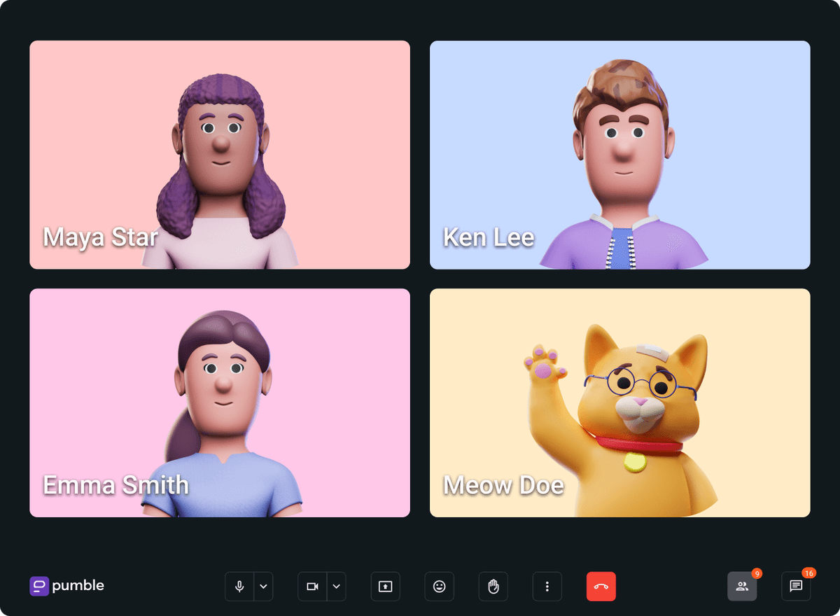
Task: Mute your microphone
Action: tap(238, 587)
